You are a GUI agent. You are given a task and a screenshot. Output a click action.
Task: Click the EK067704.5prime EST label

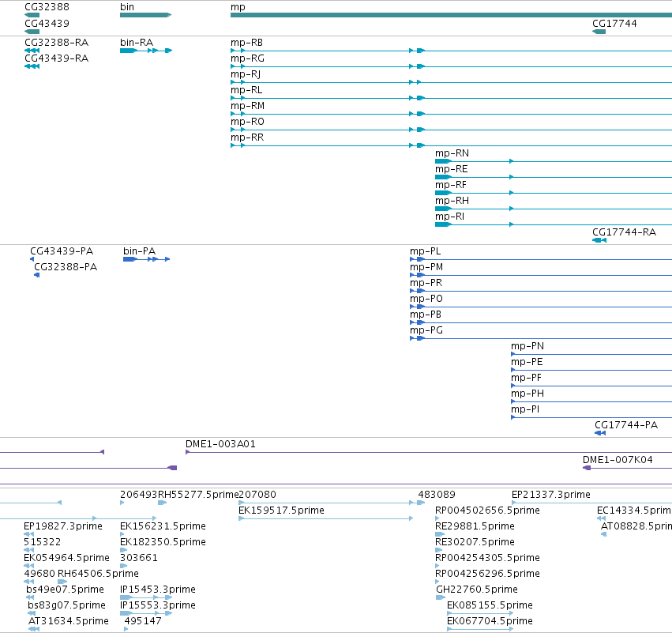pos(490,621)
